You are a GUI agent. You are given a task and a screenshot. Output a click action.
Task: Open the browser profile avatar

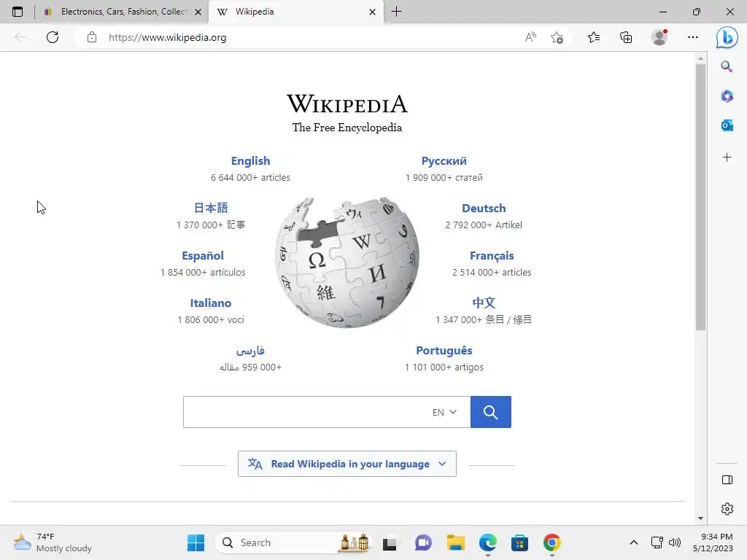(x=659, y=37)
